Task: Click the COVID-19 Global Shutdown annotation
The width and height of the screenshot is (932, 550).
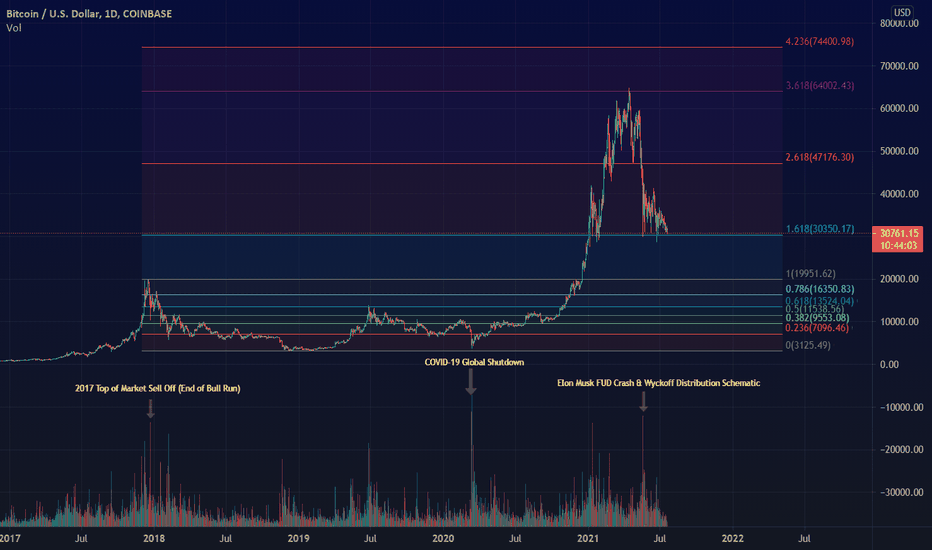Action: 474,362
